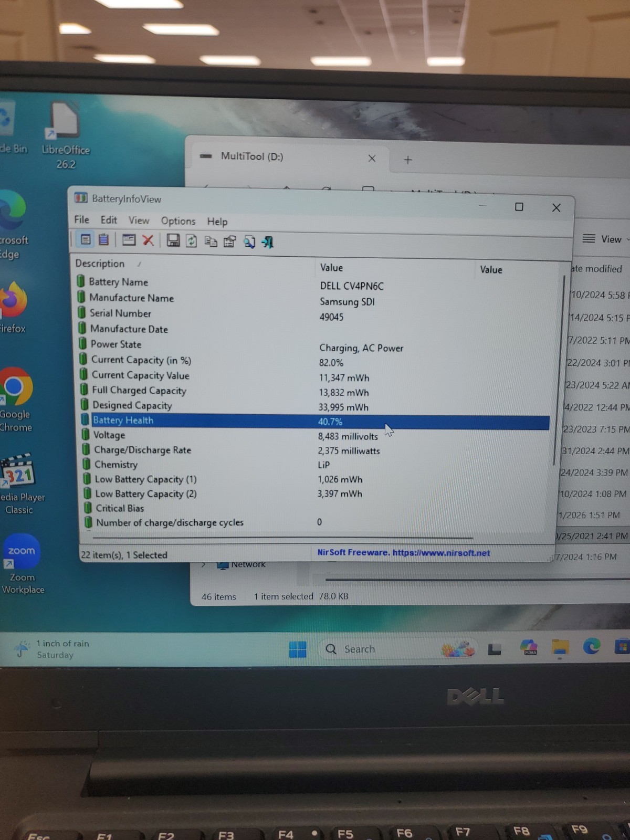630x840 pixels.
Task: Open the Edit menu in BatteryInfoView
Action: point(109,220)
